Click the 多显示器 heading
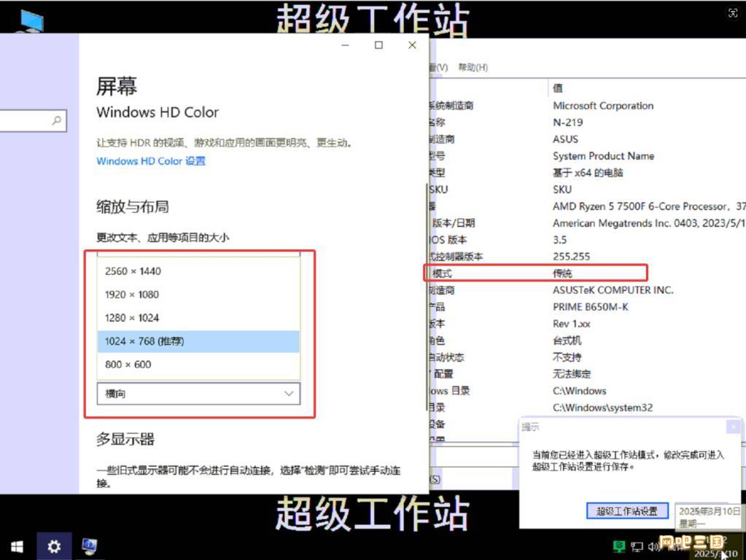The image size is (746, 560). (125, 439)
